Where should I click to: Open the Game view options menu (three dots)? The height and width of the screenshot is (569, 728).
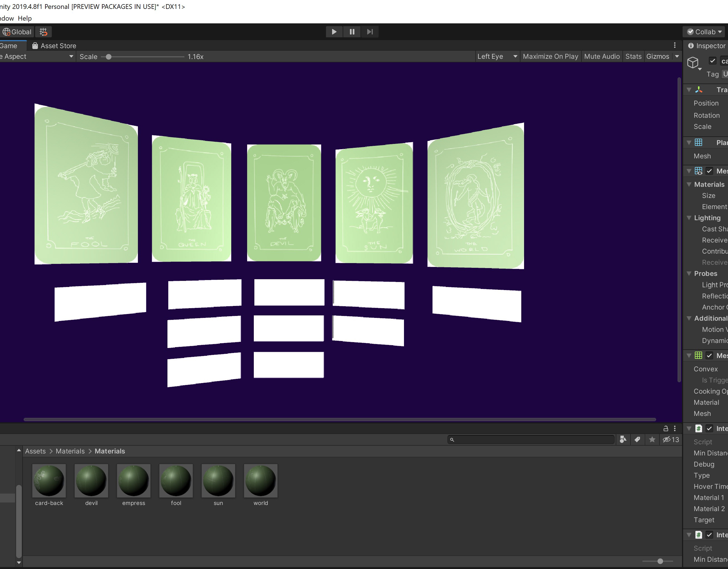[675, 45]
